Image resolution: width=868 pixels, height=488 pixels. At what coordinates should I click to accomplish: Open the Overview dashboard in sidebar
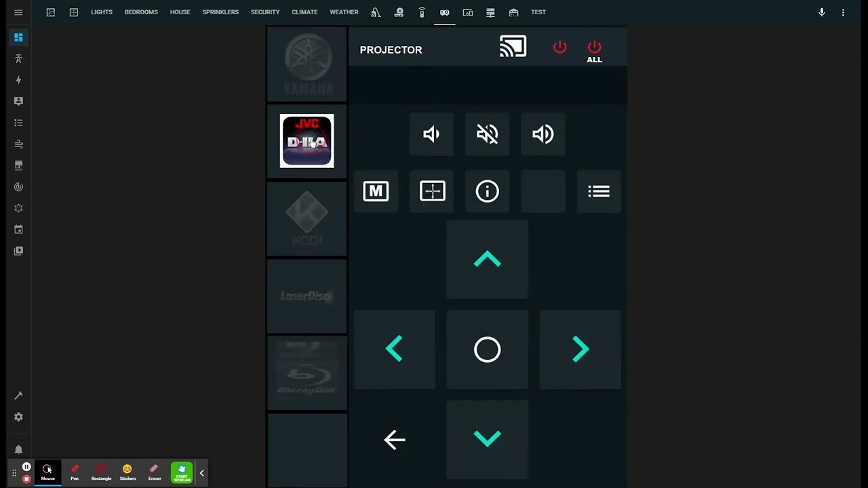[x=18, y=37]
